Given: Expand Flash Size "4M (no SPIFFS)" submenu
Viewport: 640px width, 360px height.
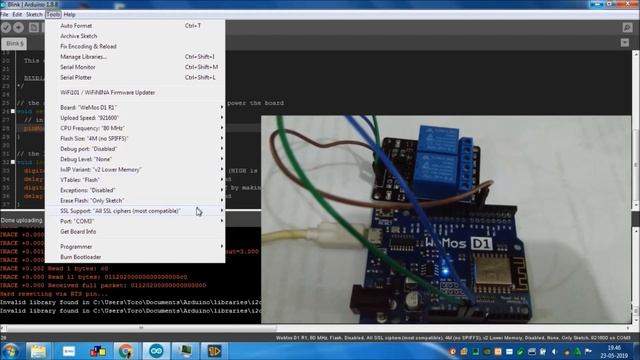Looking at the screenshot, I should (135, 138).
